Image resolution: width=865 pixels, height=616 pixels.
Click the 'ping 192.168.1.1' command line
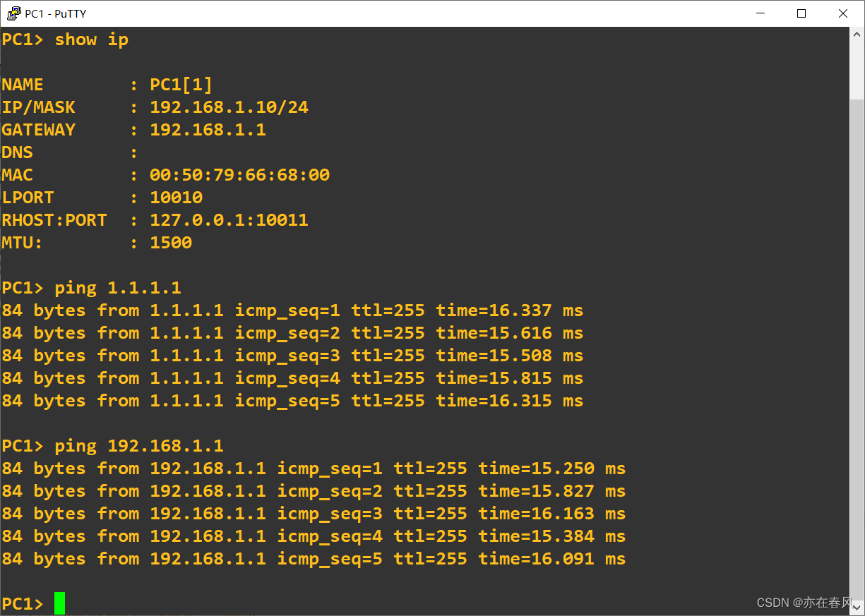click(112, 446)
